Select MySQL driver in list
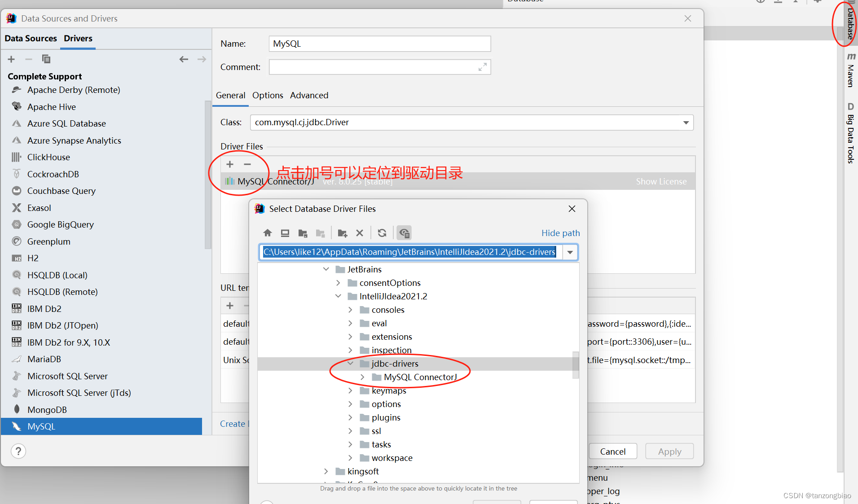858x504 pixels. (101, 426)
